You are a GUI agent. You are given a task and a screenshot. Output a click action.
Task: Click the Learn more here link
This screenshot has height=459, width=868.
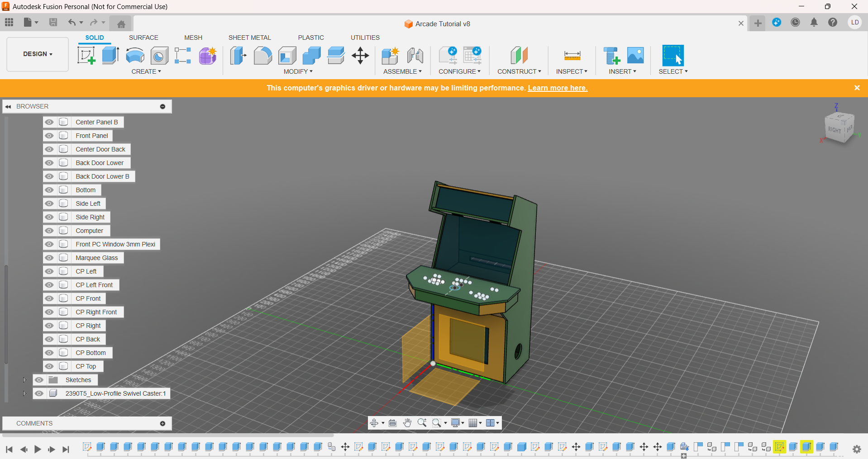pyautogui.click(x=558, y=88)
